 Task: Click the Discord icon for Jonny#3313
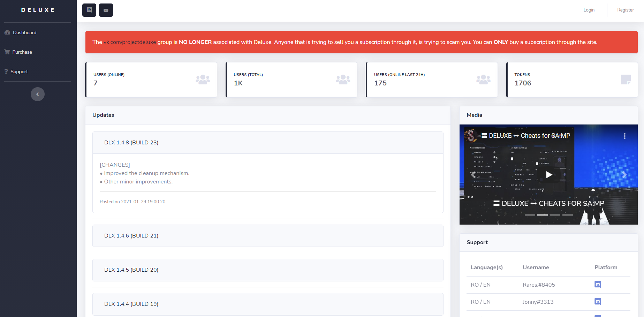pyautogui.click(x=598, y=302)
